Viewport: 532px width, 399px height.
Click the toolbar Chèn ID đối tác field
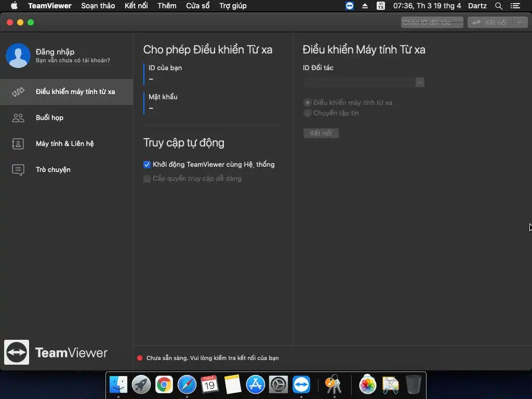(x=432, y=22)
